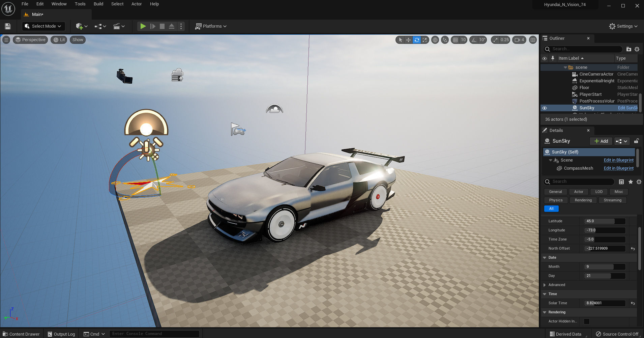
Task: Toggle world/local coordinate space
Action: (435, 40)
